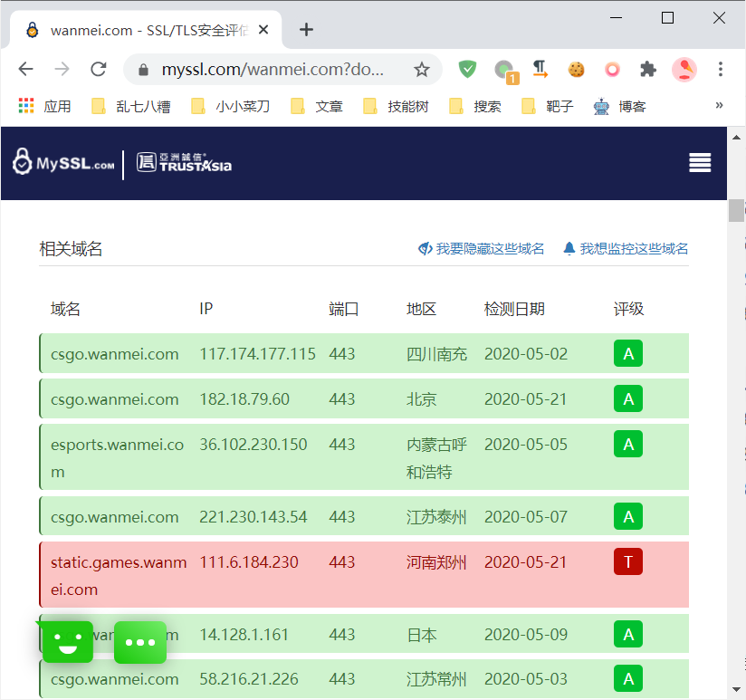Click the A grade for 四川南充 row

point(628,353)
